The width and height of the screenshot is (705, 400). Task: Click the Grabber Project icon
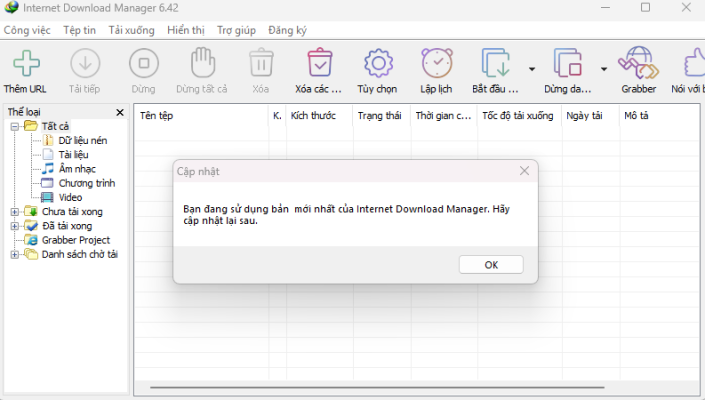click(x=31, y=240)
